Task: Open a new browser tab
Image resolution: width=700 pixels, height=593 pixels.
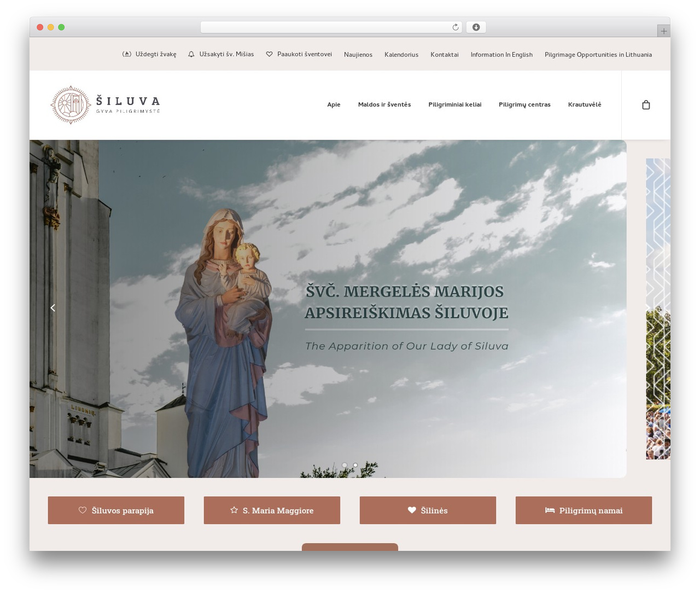Action: click(663, 31)
